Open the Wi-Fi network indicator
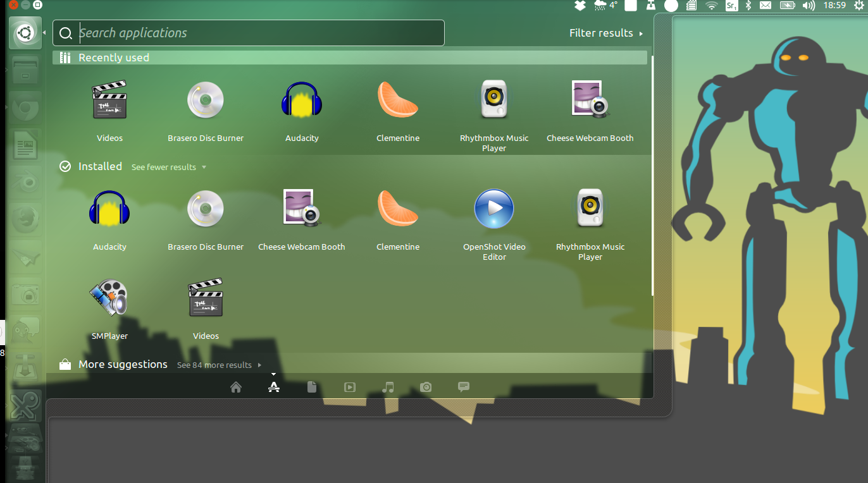The height and width of the screenshot is (483, 868). click(x=712, y=6)
